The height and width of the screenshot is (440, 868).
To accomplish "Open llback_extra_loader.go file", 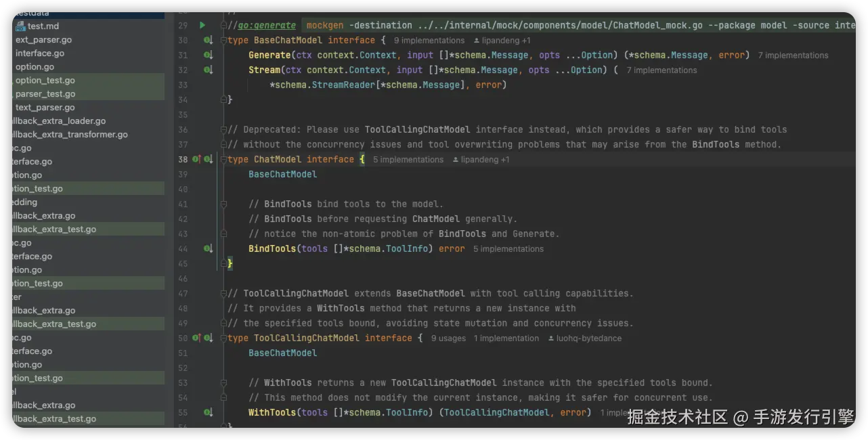I will pyautogui.click(x=59, y=121).
